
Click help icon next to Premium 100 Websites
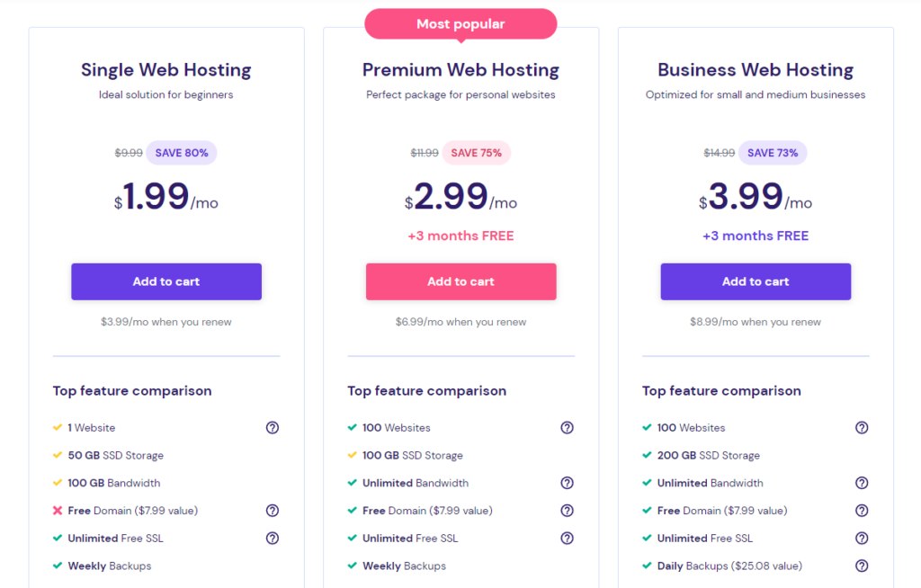pyautogui.click(x=567, y=428)
